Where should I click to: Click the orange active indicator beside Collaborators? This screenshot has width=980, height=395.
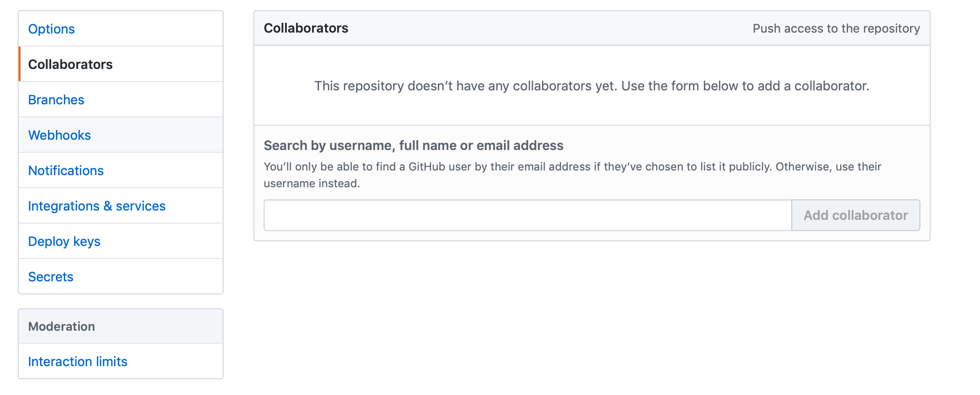(20, 64)
